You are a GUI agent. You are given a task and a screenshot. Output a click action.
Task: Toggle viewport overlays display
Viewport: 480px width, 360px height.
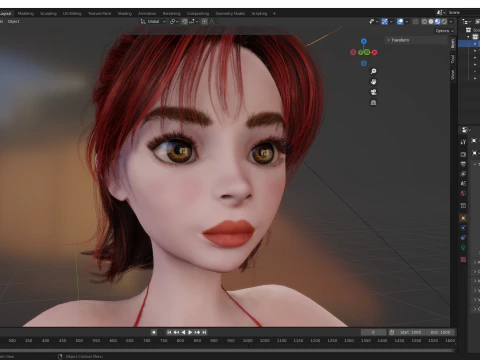click(400, 22)
